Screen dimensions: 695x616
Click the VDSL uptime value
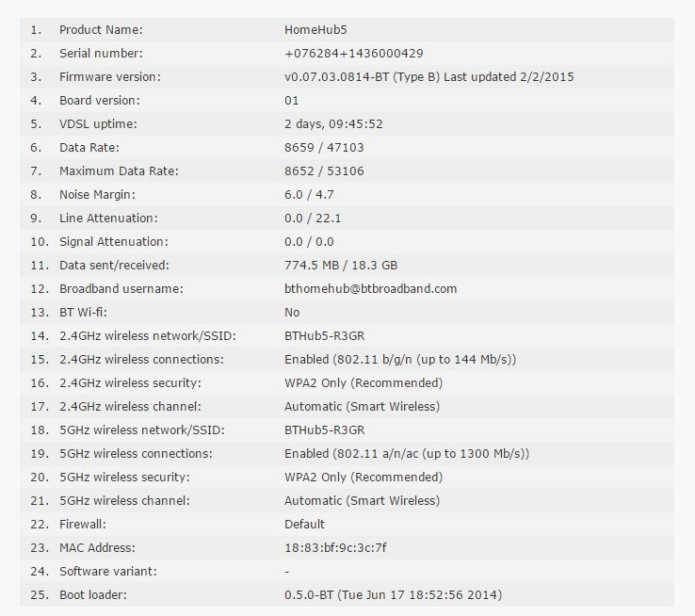333,123
